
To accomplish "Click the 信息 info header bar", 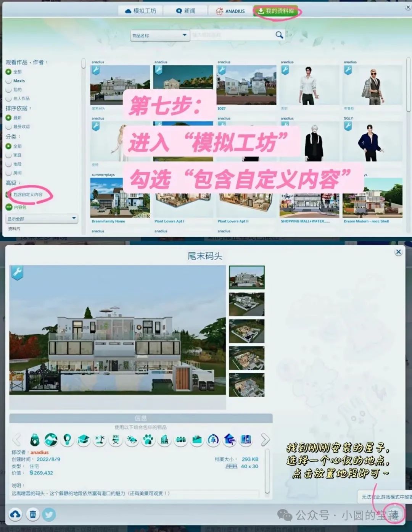I will tap(141, 418).
